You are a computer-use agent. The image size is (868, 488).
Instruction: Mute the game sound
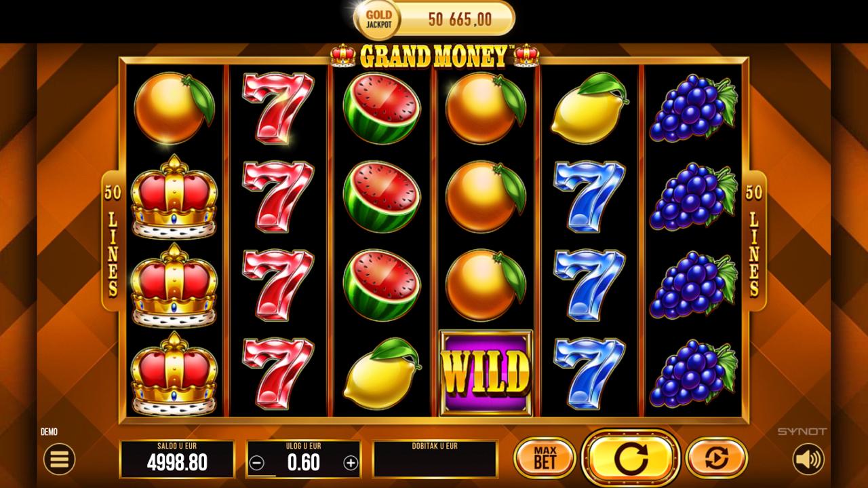(808, 459)
